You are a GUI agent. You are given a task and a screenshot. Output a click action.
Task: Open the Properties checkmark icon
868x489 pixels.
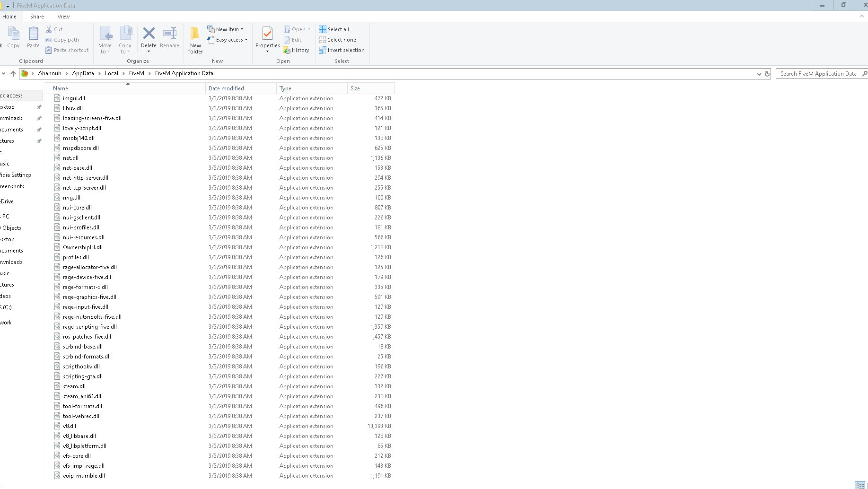267,34
